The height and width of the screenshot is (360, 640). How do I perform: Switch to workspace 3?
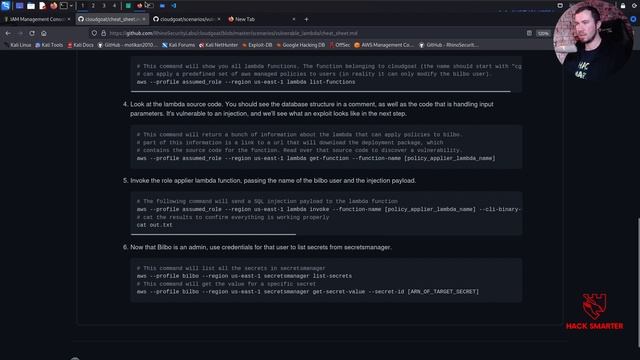104,6
